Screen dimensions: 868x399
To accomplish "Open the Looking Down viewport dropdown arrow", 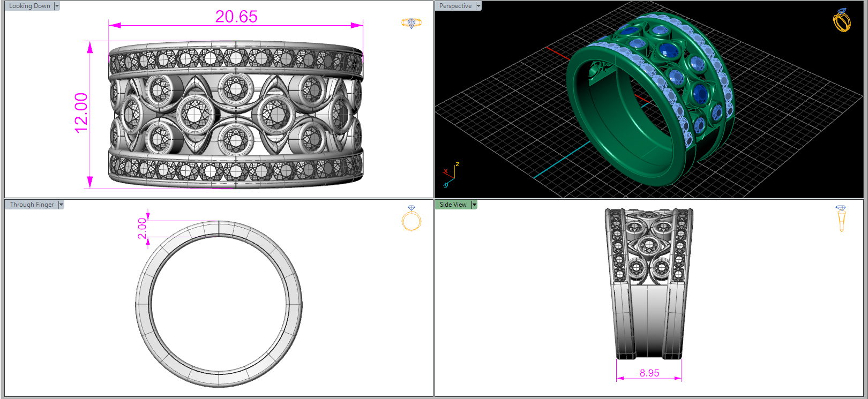I will (x=57, y=6).
